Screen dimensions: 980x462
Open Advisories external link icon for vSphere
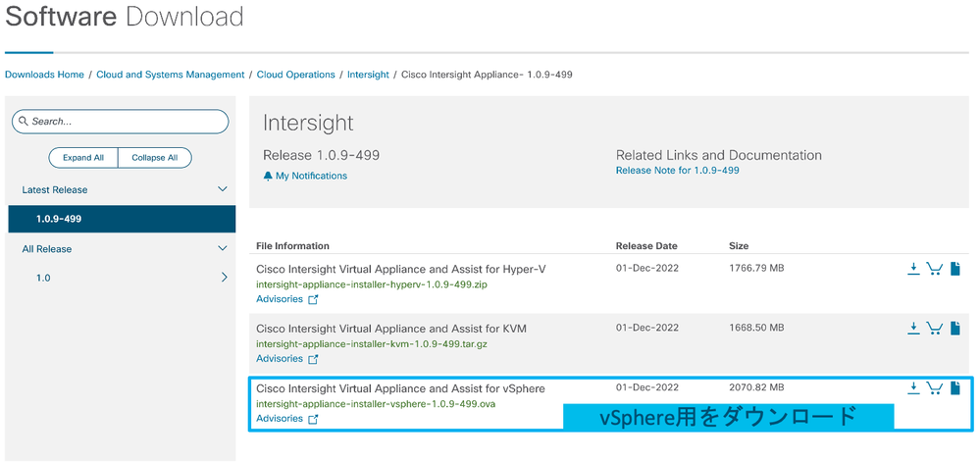pyautogui.click(x=313, y=419)
